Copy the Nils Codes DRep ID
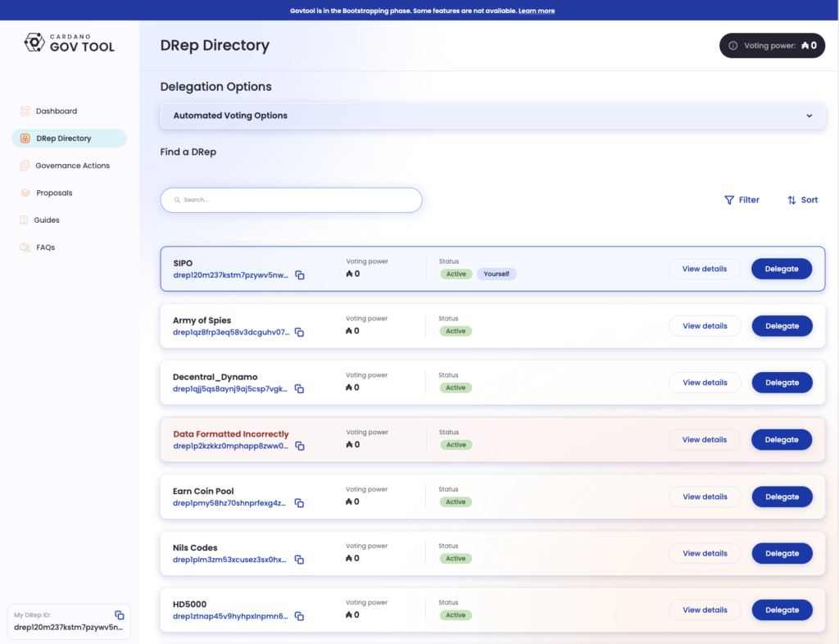 (300, 560)
